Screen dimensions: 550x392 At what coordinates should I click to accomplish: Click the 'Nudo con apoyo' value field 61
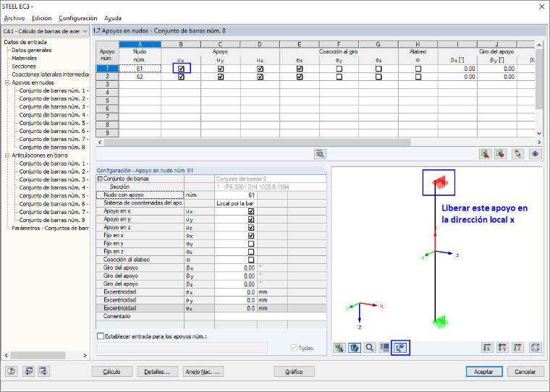pyautogui.click(x=235, y=195)
